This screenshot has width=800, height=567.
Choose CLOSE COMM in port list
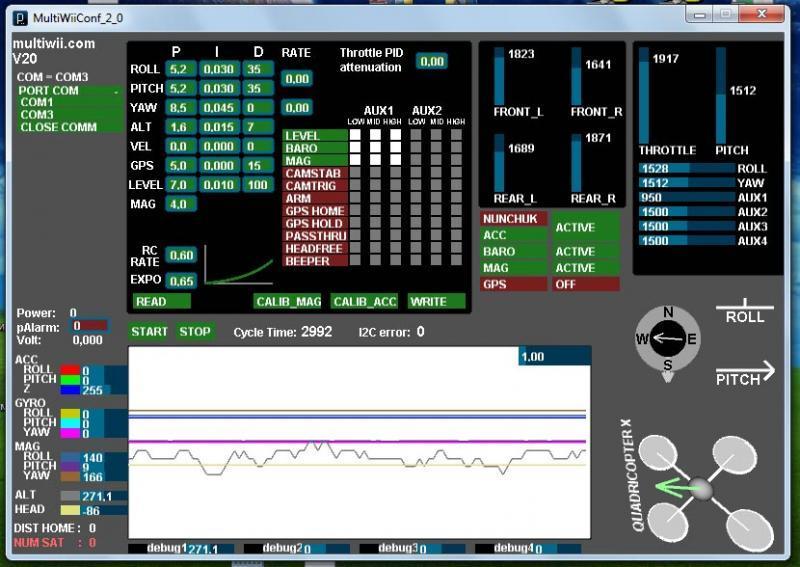(x=58, y=127)
